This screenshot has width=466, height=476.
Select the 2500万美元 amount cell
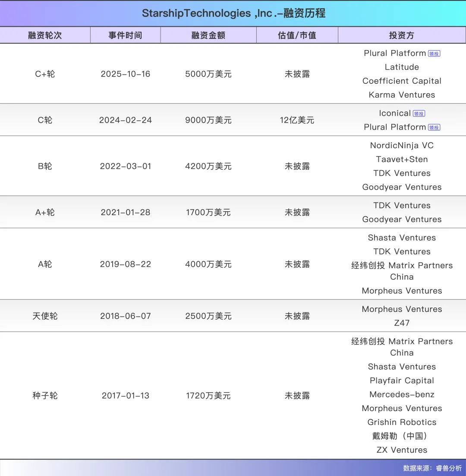click(208, 316)
